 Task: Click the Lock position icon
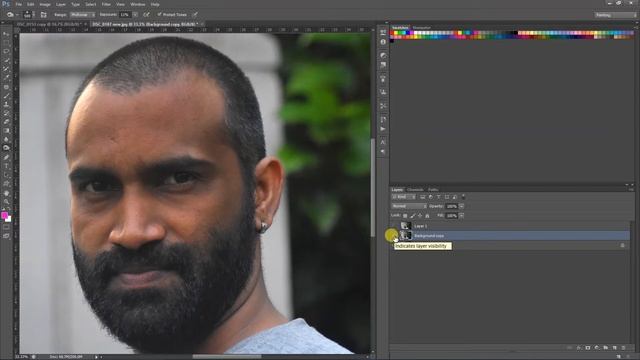(420, 216)
